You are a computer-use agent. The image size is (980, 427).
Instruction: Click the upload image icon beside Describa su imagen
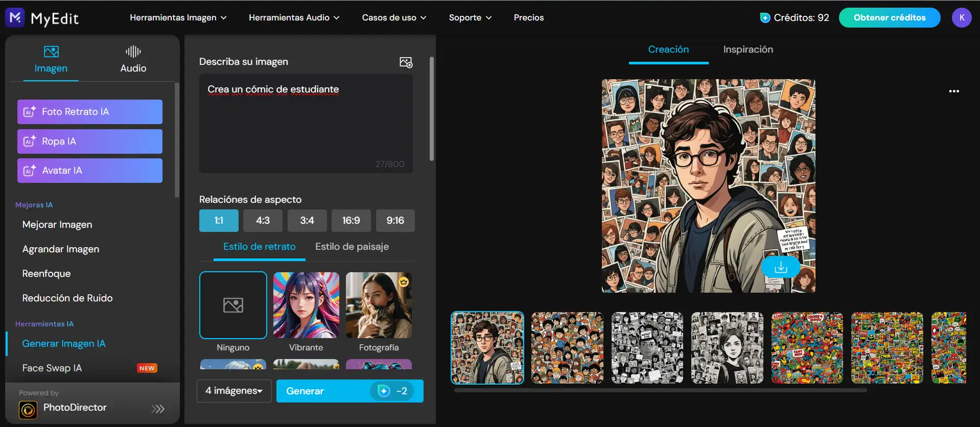[x=406, y=62]
